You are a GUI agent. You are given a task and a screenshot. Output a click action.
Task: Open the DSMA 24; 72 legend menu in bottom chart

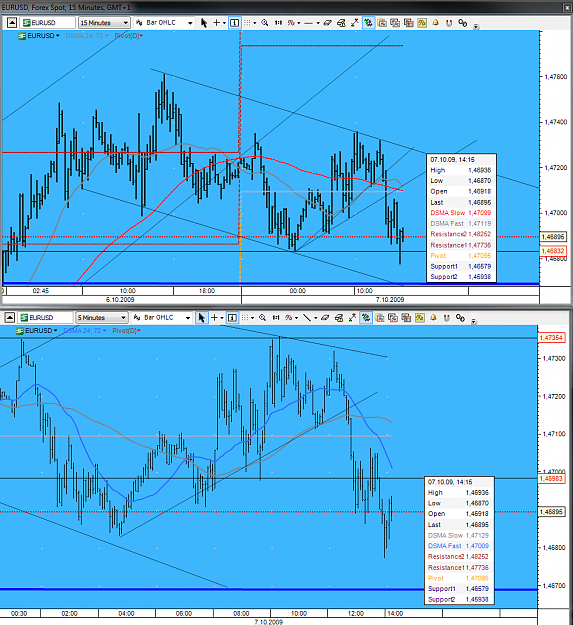(x=84, y=330)
